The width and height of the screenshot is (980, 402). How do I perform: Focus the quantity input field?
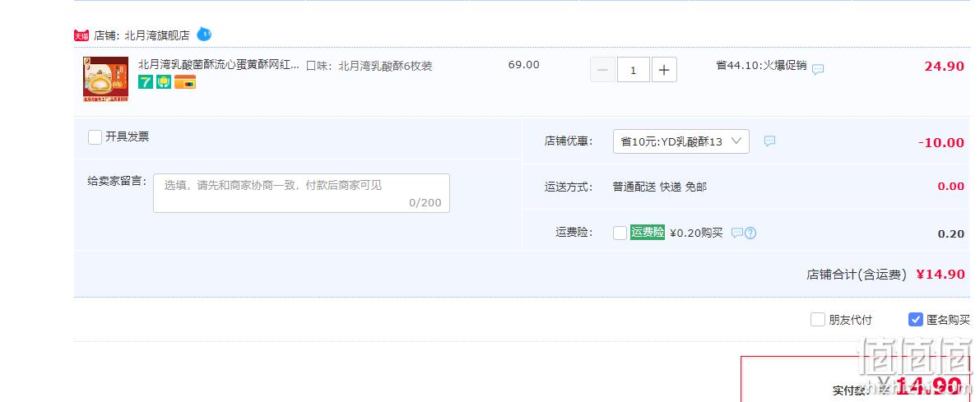tap(633, 70)
